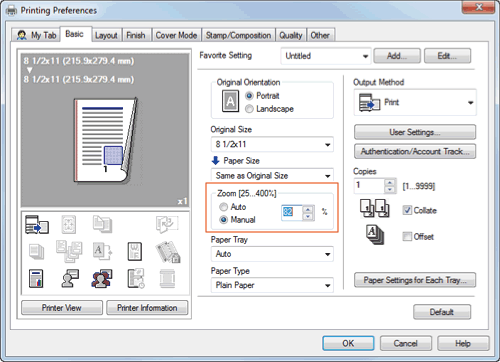The height and width of the screenshot is (362, 500).
Task: Click the printer output method icon in preview panel
Action: click(37, 224)
